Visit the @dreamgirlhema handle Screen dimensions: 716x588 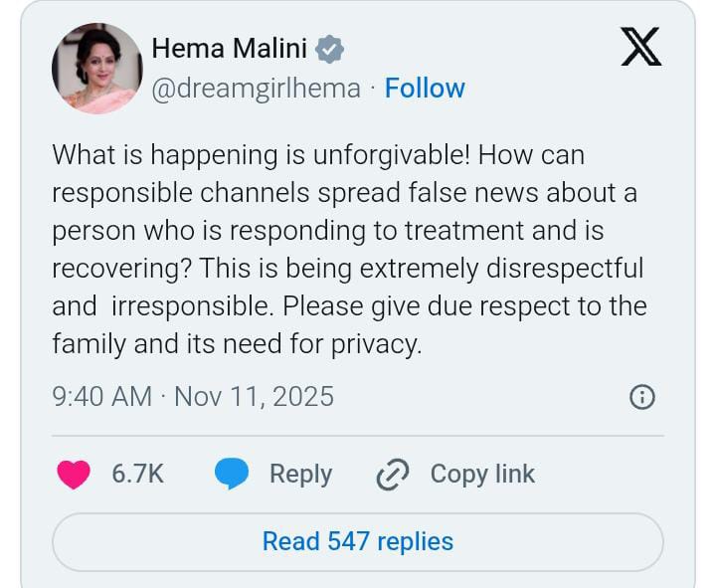(256, 89)
